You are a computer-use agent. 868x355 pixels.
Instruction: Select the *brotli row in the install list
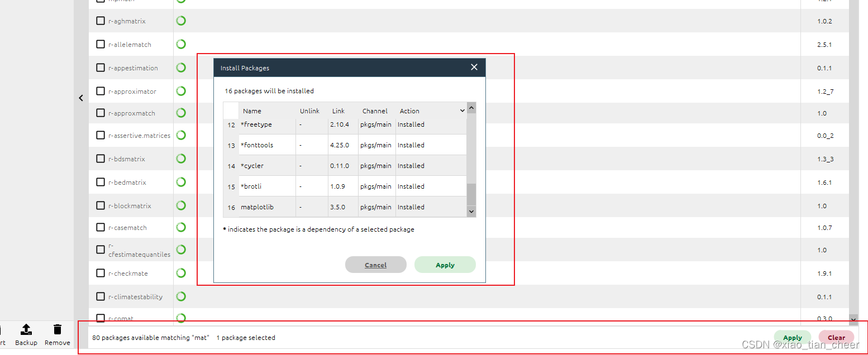coord(345,186)
